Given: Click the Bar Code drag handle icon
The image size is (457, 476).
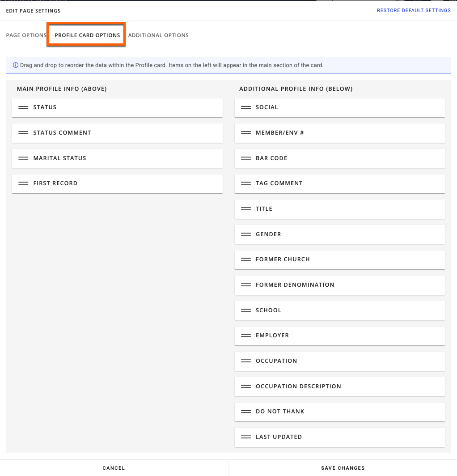Looking at the screenshot, I should click(x=246, y=158).
